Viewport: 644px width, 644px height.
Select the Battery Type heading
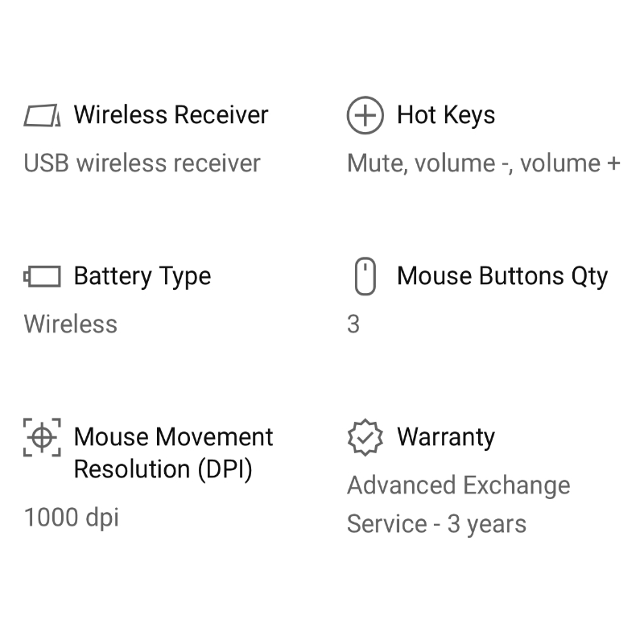tap(142, 276)
